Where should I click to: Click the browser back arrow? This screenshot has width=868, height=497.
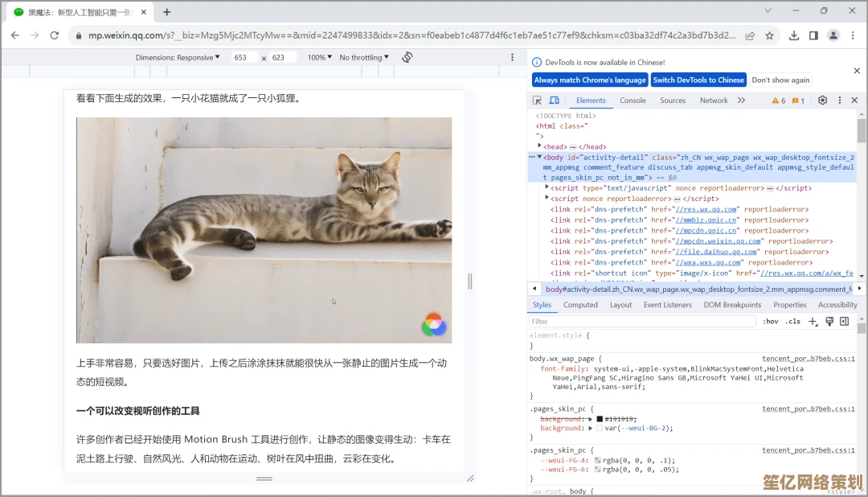[x=15, y=35]
